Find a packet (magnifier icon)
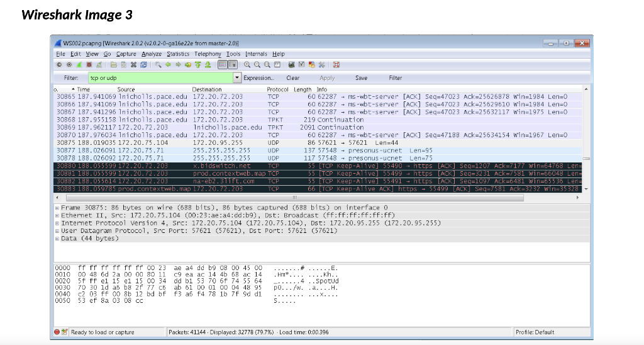This screenshot has height=345, width=644. point(158,65)
